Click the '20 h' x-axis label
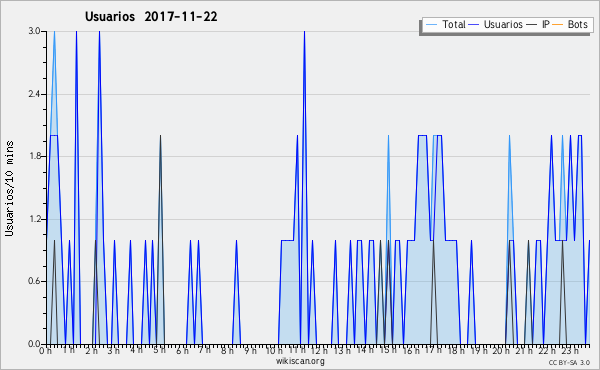 [501, 350]
